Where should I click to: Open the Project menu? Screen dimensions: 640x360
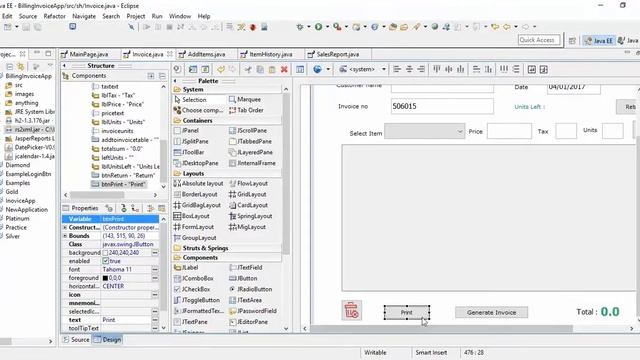click(x=136, y=16)
